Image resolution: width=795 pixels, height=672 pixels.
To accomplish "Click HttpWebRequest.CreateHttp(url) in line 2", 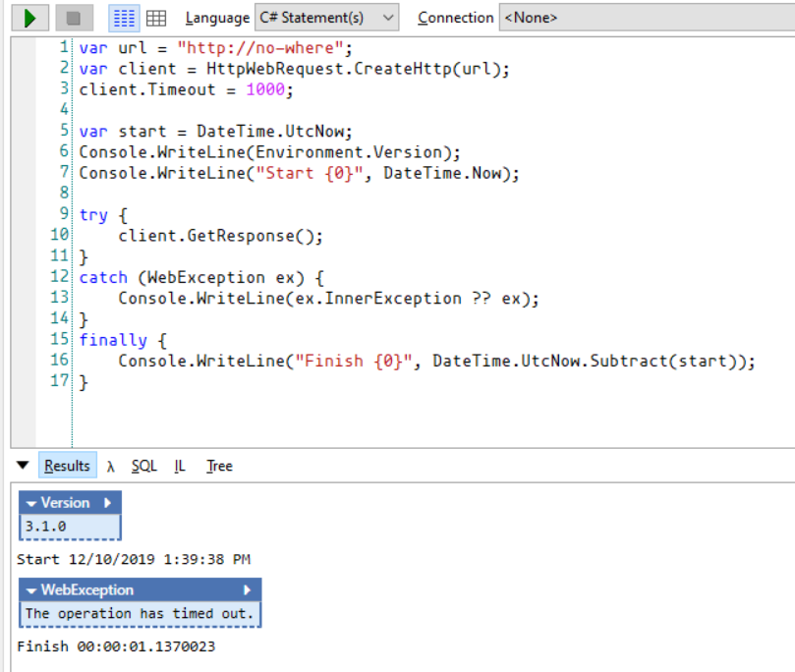I will pyautogui.click(x=353, y=69).
